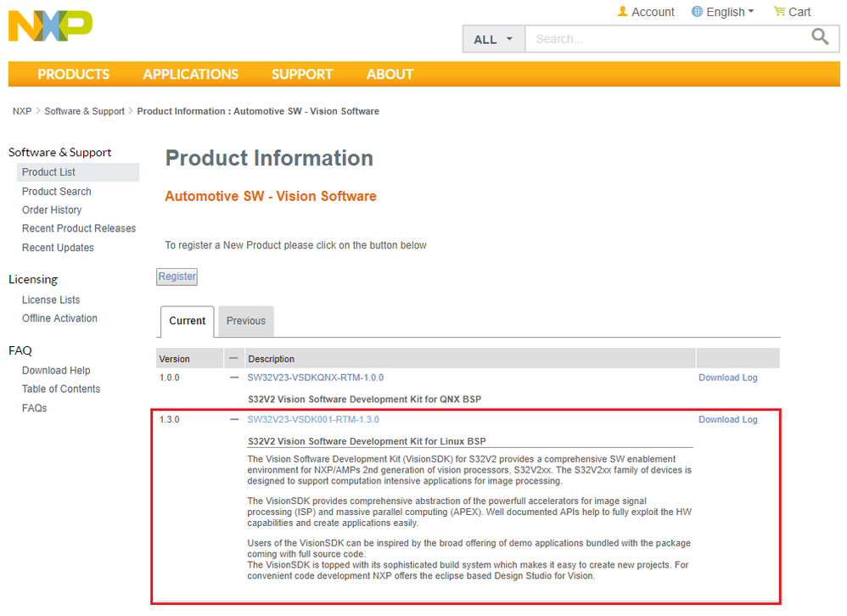Go to Software & Support breadcrumb
This screenshot has width=847, height=616.
[84, 111]
